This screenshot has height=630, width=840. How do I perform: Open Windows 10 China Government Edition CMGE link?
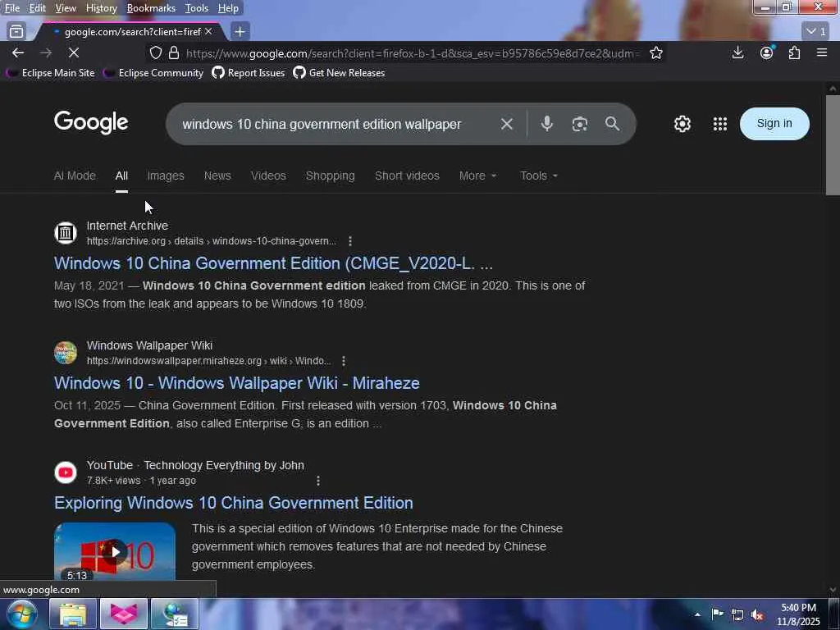(273, 263)
